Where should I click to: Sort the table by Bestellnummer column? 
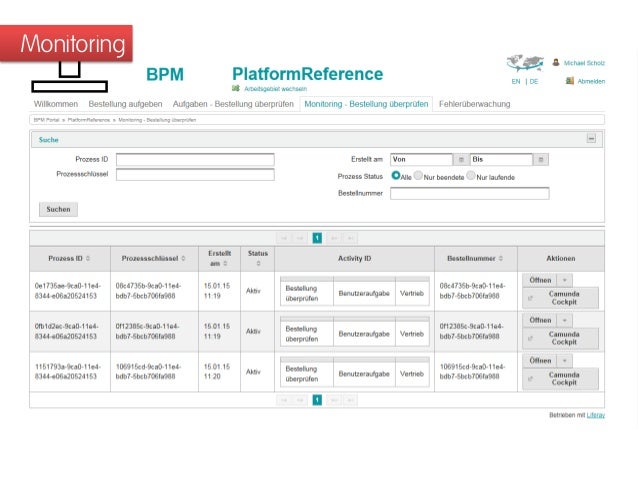[x=501, y=258]
